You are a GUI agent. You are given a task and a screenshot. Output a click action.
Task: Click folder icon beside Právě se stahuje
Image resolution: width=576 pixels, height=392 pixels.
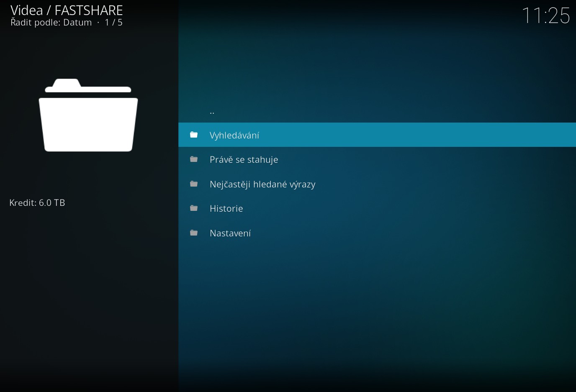194,159
